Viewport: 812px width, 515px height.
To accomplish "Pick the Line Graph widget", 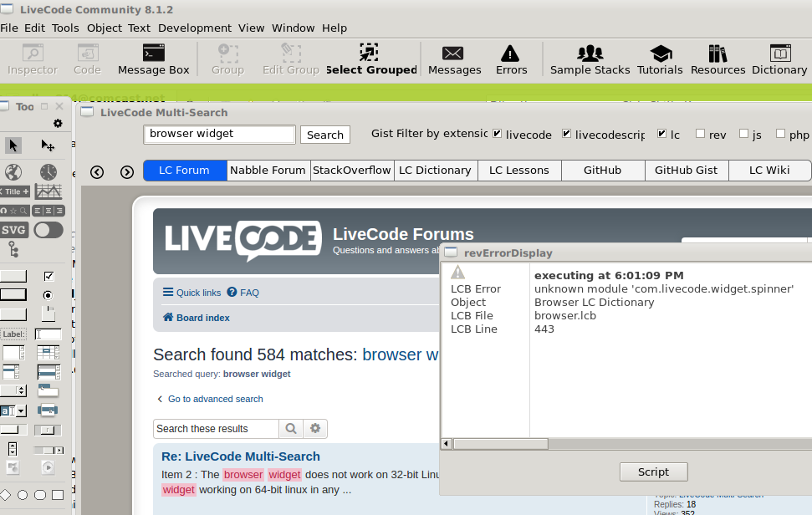I will 49,191.
